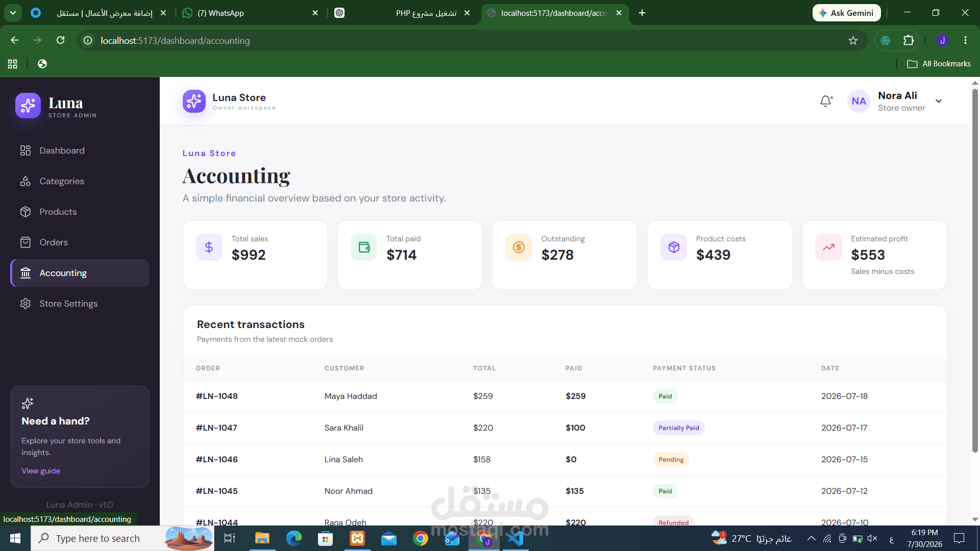Click the View guide link
This screenshot has width=980, height=551.
click(x=41, y=471)
